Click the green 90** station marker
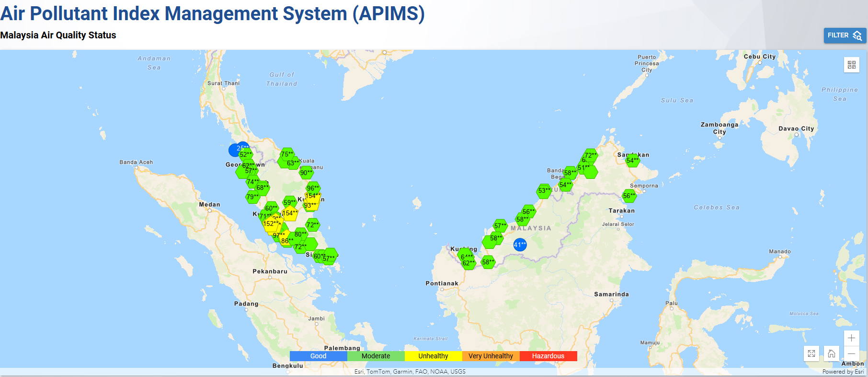Image resolution: width=868 pixels, height=377 pixels. coord(306,173)
